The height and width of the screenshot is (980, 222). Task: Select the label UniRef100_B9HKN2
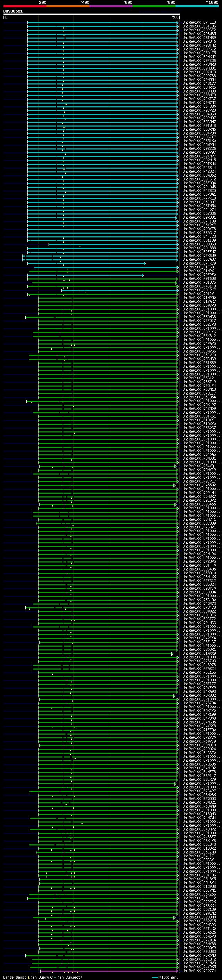[199, 57]
